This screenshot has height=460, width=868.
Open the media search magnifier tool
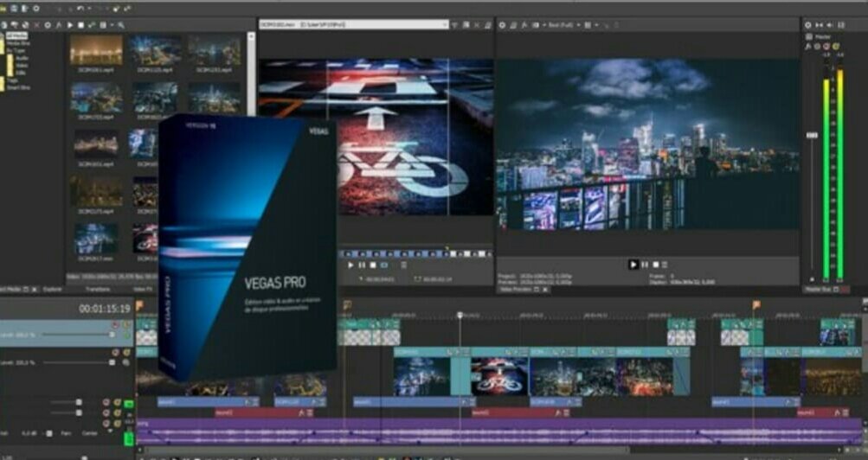[x=120, y=25]
